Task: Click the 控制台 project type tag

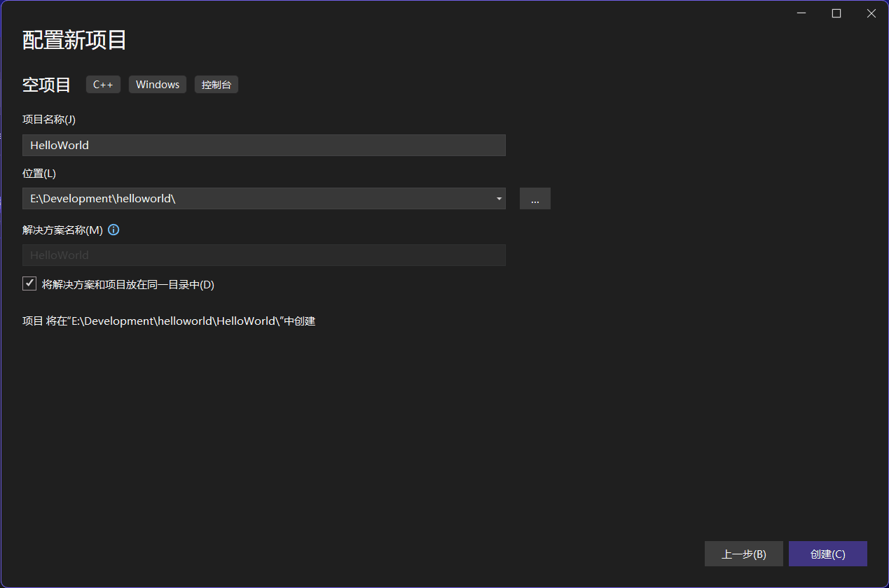Action: (216, 85)
